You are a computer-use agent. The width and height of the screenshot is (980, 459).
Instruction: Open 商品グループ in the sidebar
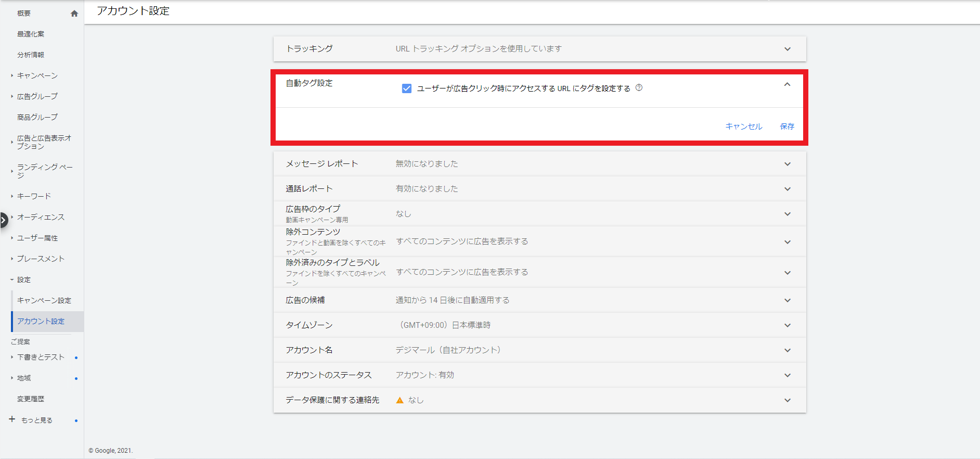(x=37, y=118)
